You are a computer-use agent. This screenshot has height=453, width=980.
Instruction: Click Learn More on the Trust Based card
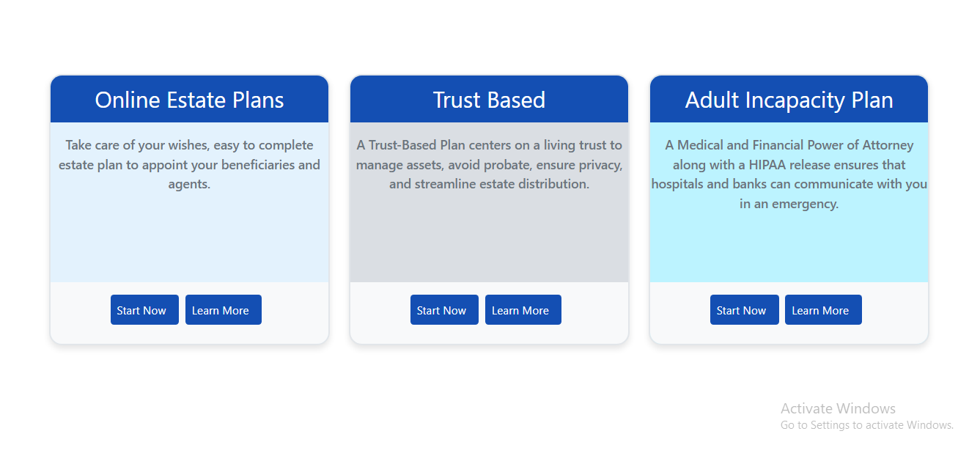tap(523, 310)
